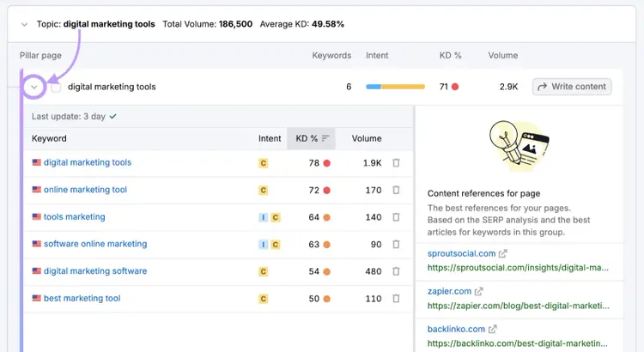Image resolution: width=644 pixels, height=352 pixels.
Task: Click the I intent badge for tools marketing
Action: click(x=263, y=217)
